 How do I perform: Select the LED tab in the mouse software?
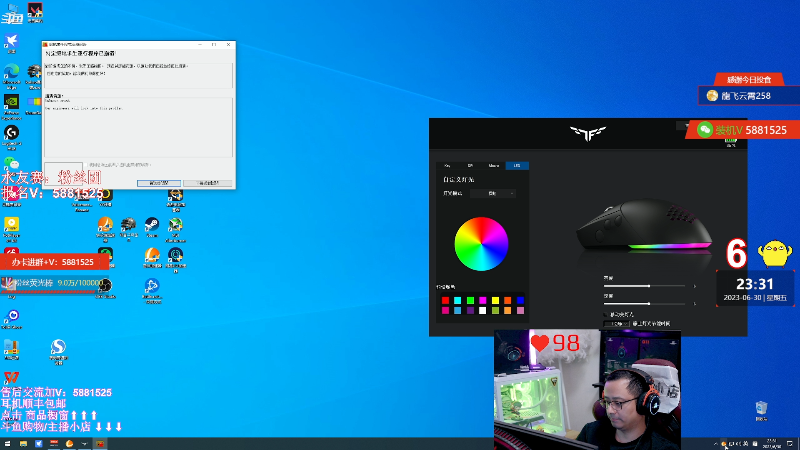(x=517, y=166)
